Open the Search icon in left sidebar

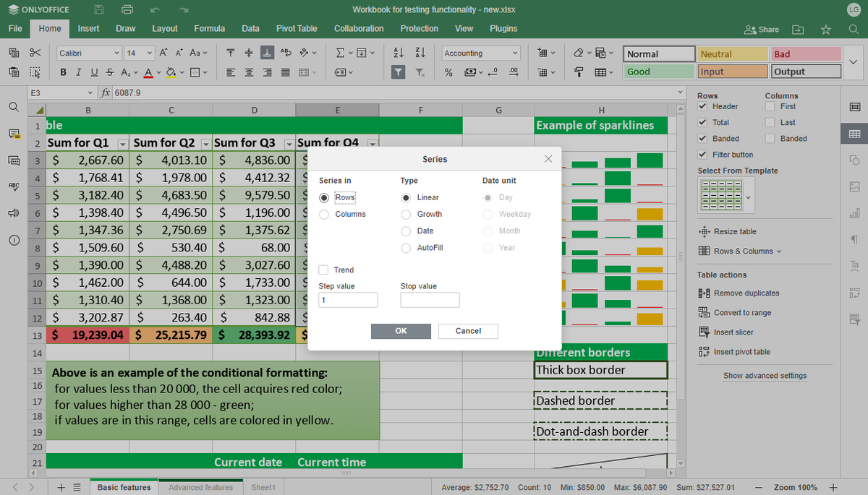[x=14, y=107]
